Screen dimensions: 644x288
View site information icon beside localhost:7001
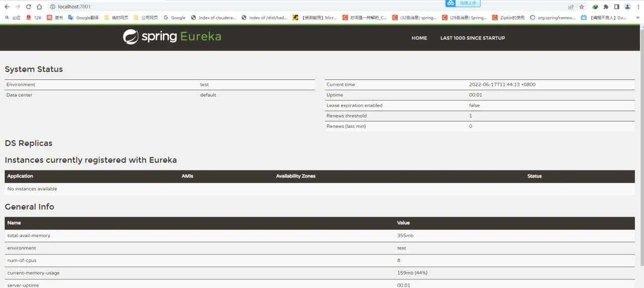[x=52, y=7]
